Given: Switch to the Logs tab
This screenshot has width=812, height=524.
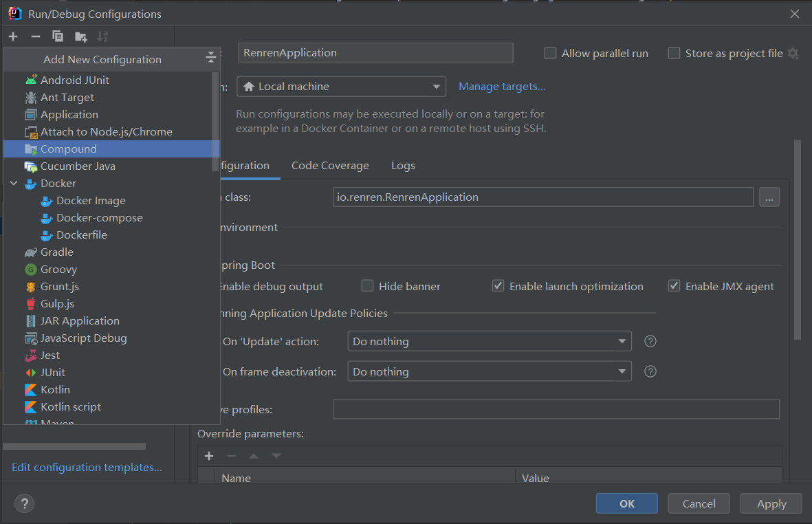Looking at the screenshot, I should 403,166.
